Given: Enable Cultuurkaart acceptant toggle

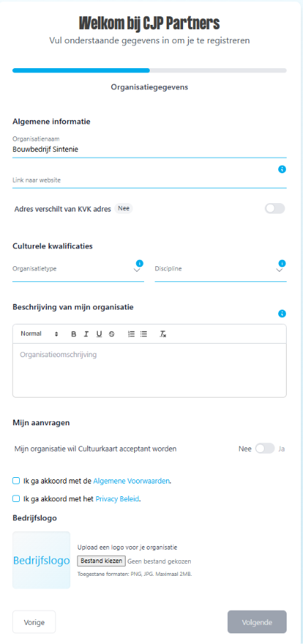Looking at the screenshot, I should coord(265,449).
